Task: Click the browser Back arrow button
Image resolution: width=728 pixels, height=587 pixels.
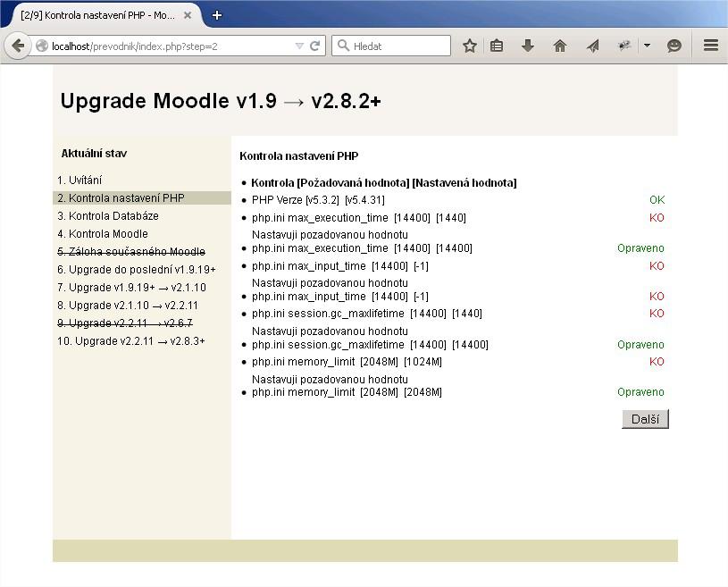Action: click(18, 46)
